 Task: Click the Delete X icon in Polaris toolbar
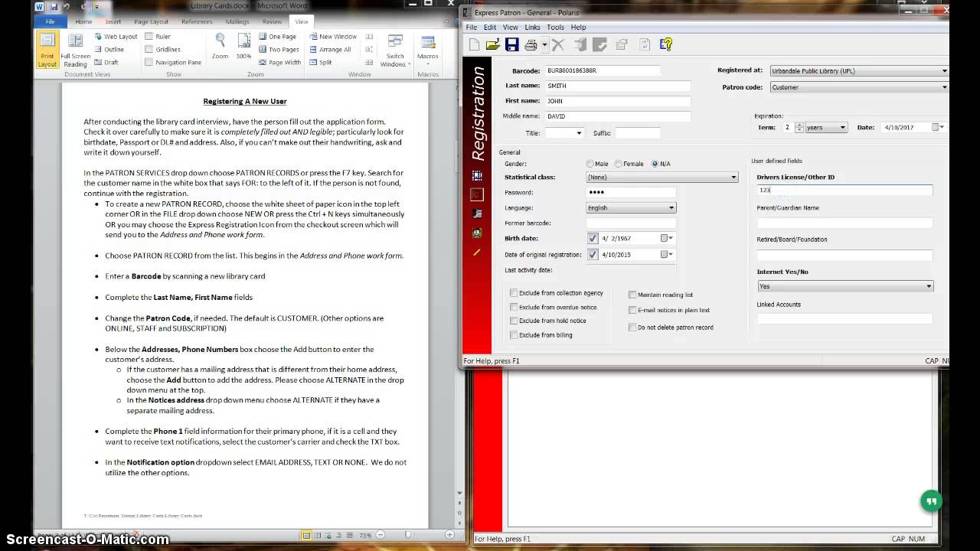(x=558, y=45)
